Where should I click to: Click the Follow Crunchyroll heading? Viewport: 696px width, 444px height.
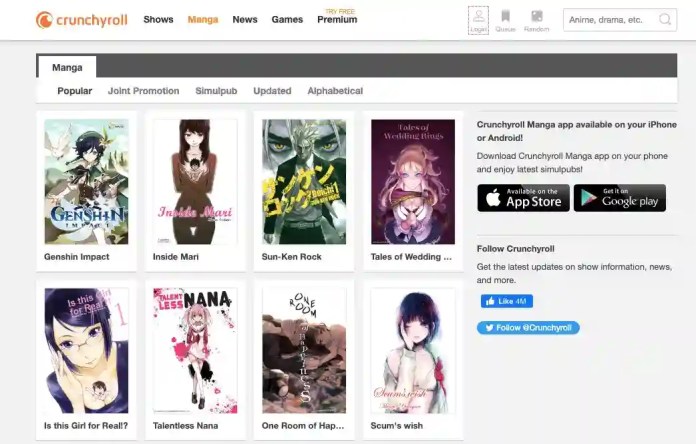(x=515, y=249)
